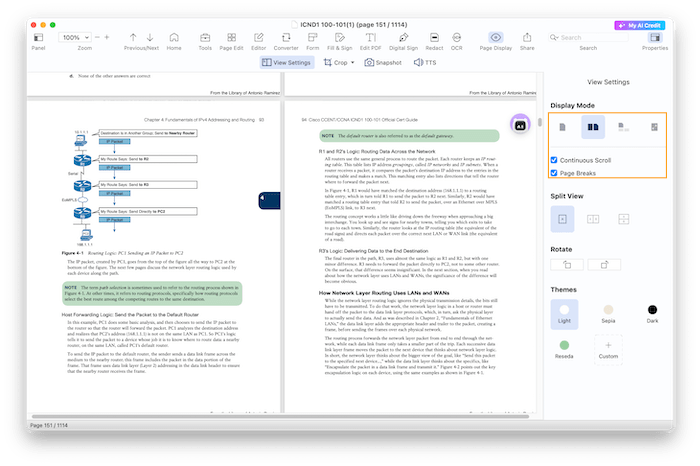This screenshot has width=700, height=466.
Task: Uncheck Continuous Scroll
Action: click(x=554, y=160)
